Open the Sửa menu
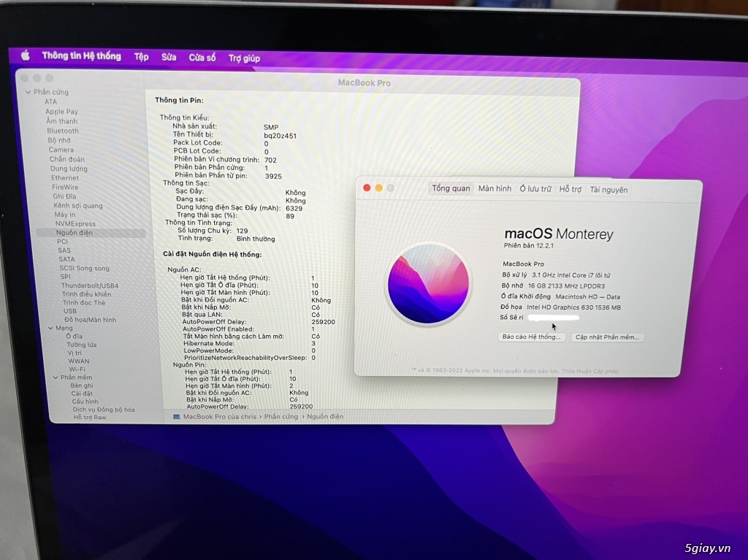748x560 pixels. coord(169,57)
